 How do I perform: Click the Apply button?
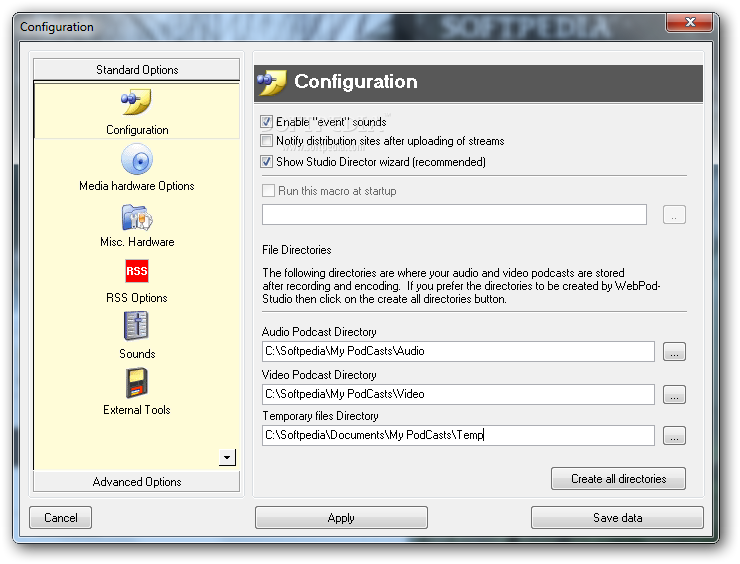341,518
